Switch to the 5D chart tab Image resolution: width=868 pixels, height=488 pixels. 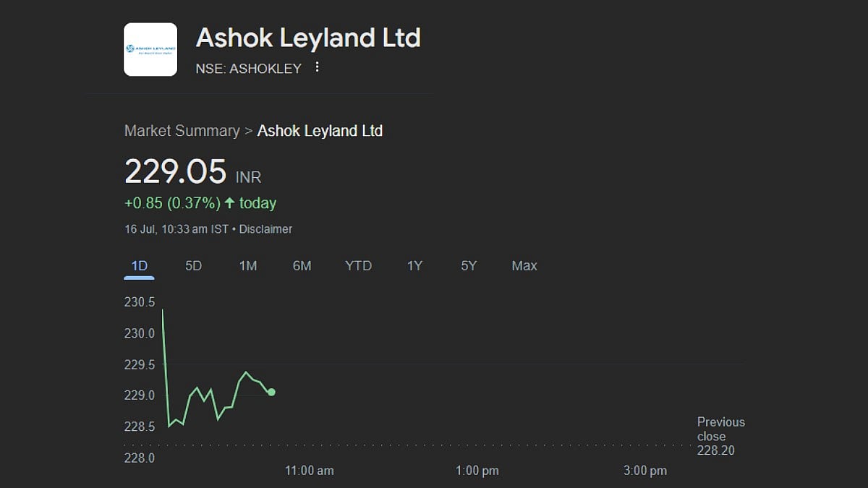tap(193, 266)
